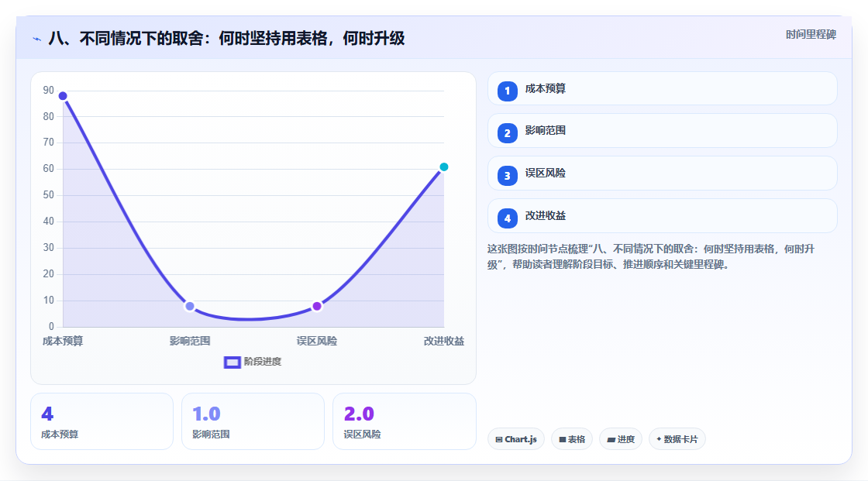Click the description paragraph starting 这张图按时间节点
The image size is (868, 481).
tap(651, 257)
